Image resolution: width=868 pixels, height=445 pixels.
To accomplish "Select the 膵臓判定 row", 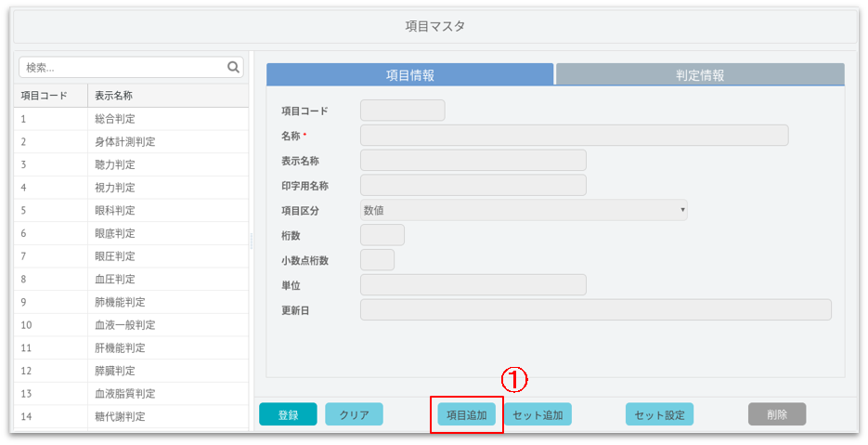I will click(x=131, y=371).
